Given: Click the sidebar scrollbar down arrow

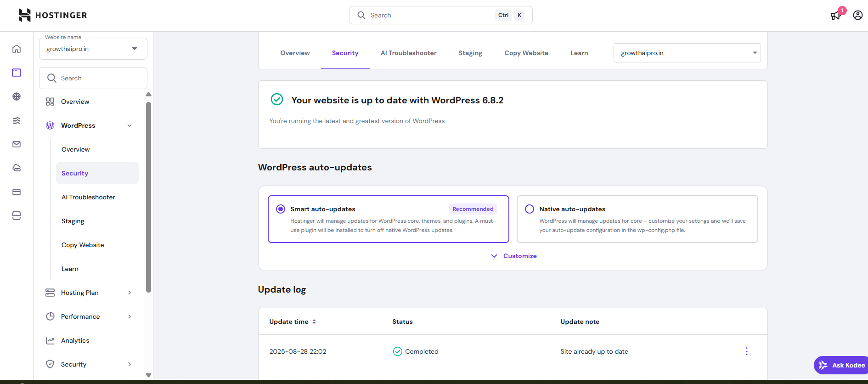Looking at the screenshot, I should pyautogui.click(x=148, y=375).
